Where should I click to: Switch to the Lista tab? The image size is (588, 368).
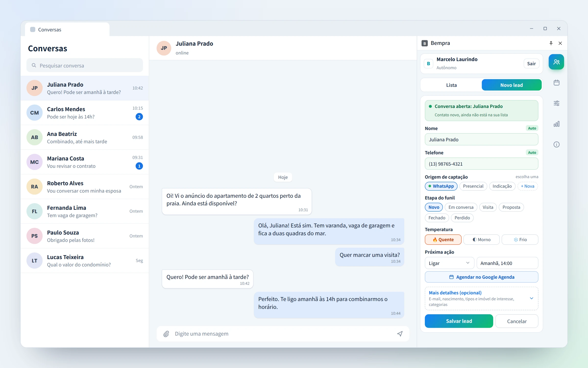(x=451, y=85)
